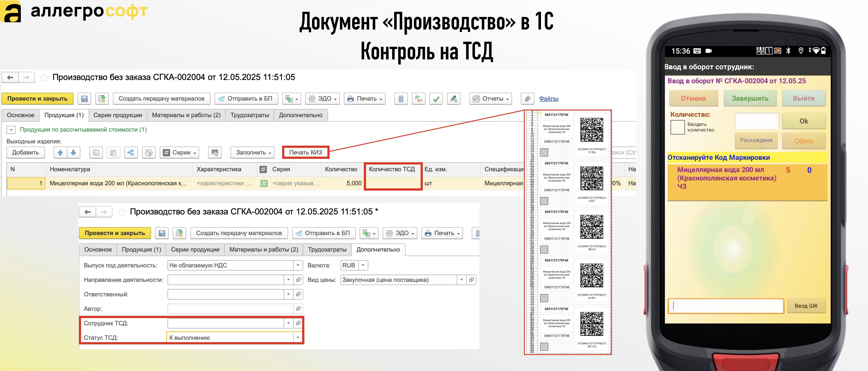Image resolution: width=868 pixels, height=371 pixels.
Task: Tap the Сброс button on the scanner
Action: (804, 141)
